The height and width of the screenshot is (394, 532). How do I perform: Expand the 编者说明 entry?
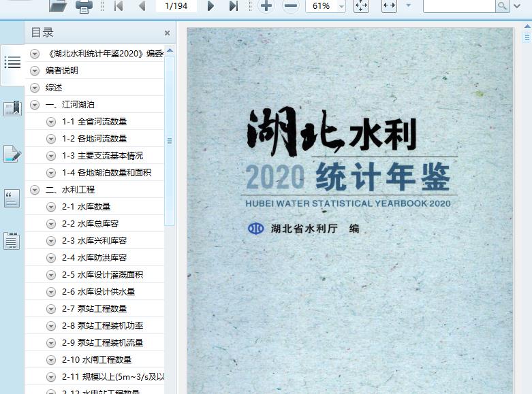point(35,71)
